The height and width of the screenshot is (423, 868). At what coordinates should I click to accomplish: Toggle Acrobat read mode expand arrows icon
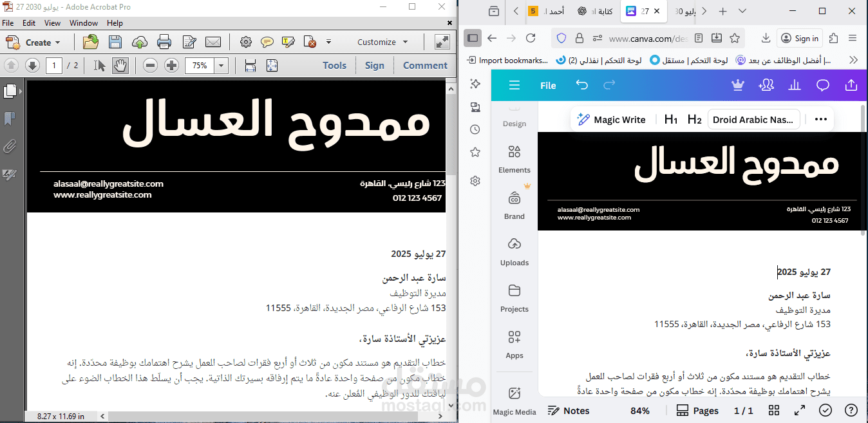[442, 42]
